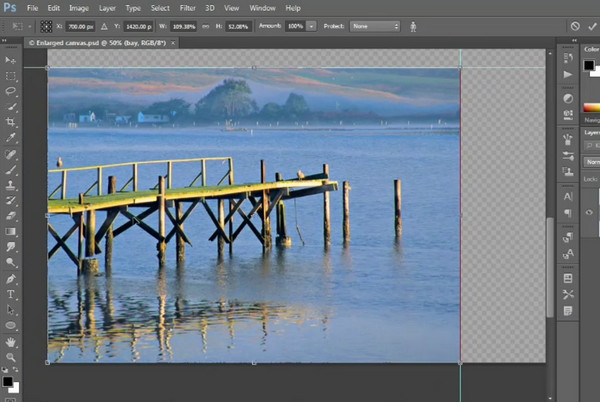Open the Amount percentage dropdown

(311, 25)
